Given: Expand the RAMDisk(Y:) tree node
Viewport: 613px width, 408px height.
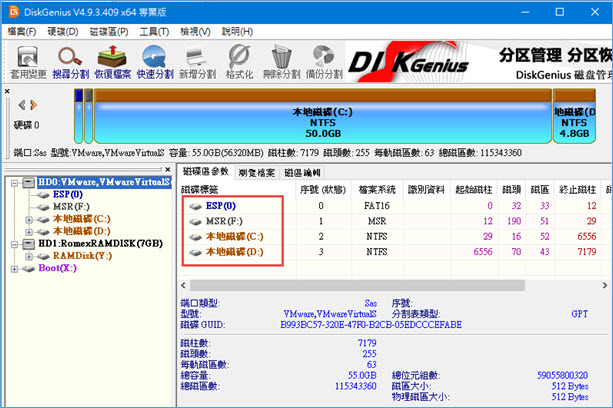Looking at the screenshot, I should tap(29, 256).
